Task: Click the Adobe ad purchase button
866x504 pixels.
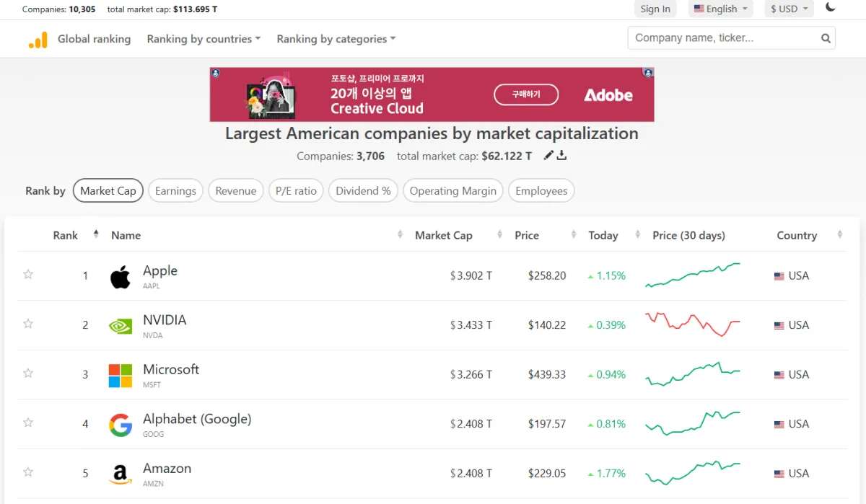Action: pyautogui.click(x=526, y=94)
